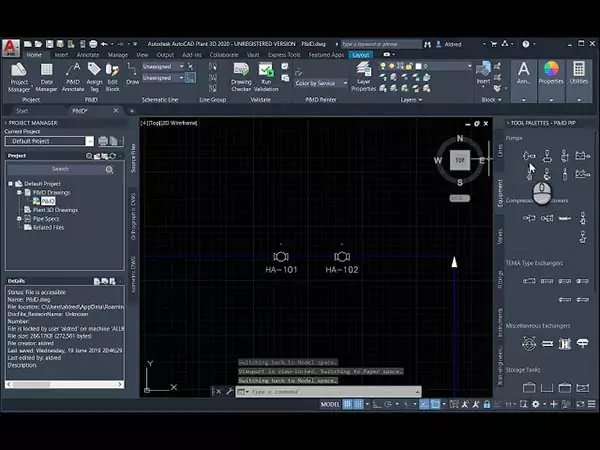Toggle 2D object snap in status bar
600x450 pixels.
[x=435, y=404]
